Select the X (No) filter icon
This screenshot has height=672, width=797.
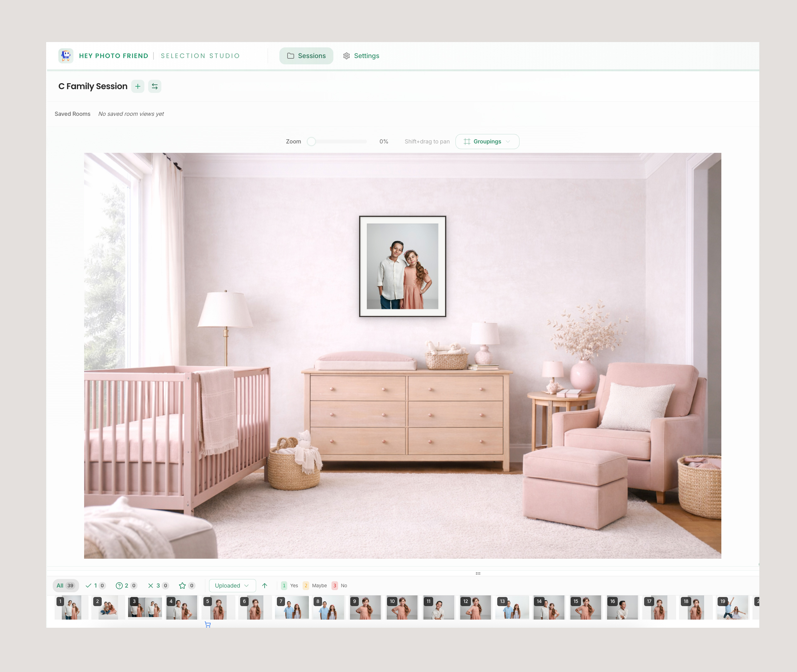pyautogui.click(x=151, y=585)
